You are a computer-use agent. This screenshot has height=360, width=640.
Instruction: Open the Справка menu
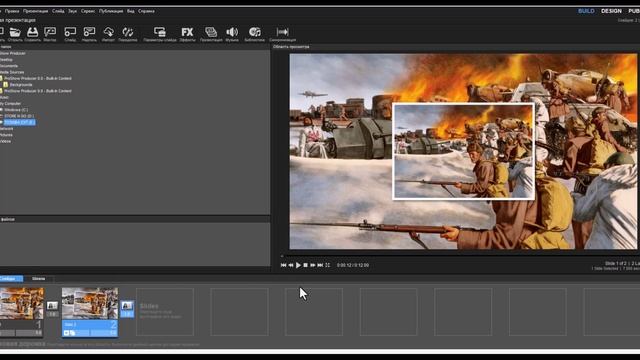pos(146,11)
